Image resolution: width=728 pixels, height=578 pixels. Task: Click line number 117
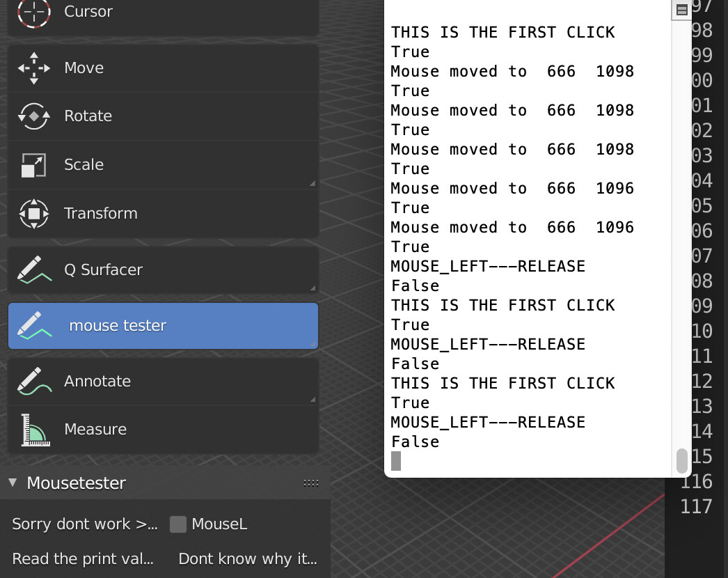pos(697,506)
